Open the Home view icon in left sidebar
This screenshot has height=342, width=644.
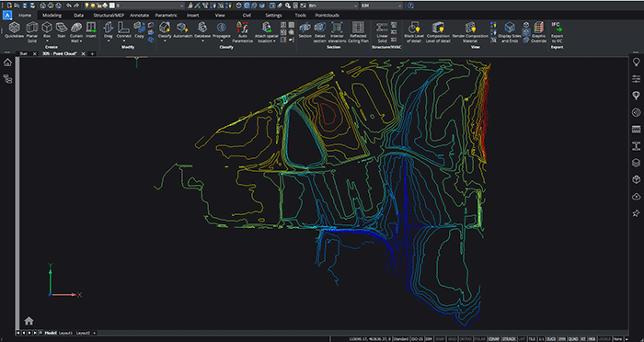tap(7, 63)
